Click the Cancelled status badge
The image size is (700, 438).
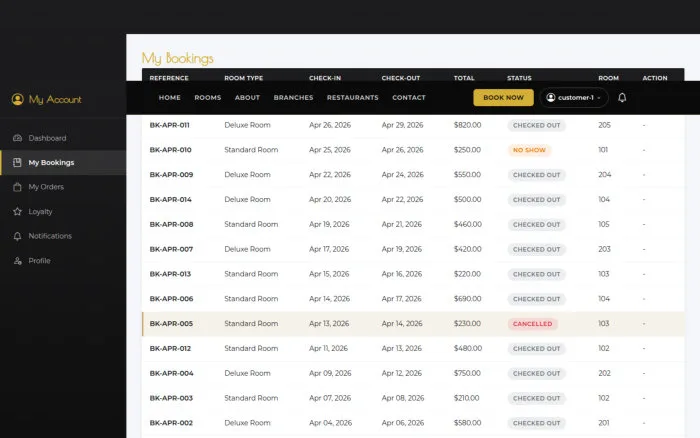tap(532, 324)
